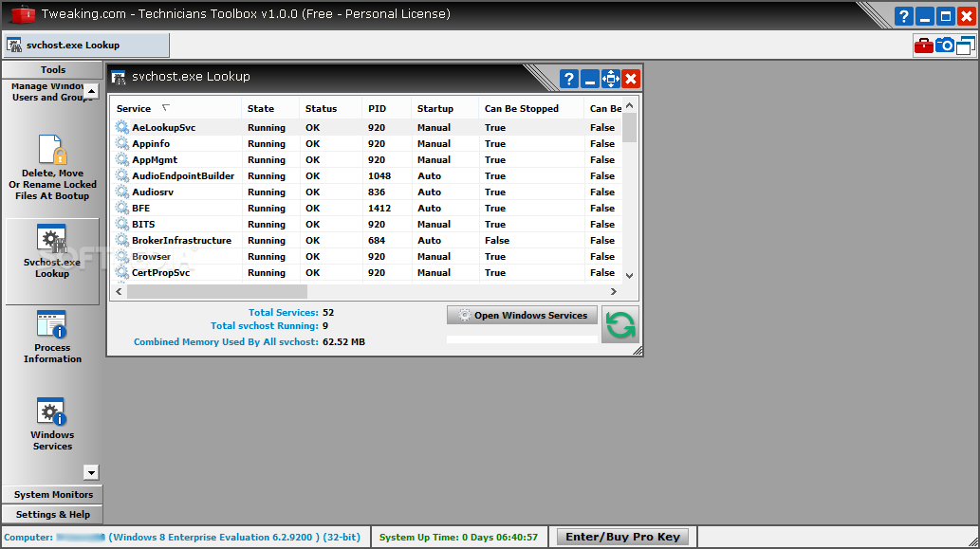The height and width of the screenshot is (549, 980).
Task: Select the Tools section header
Action: (x=52, y=70)
